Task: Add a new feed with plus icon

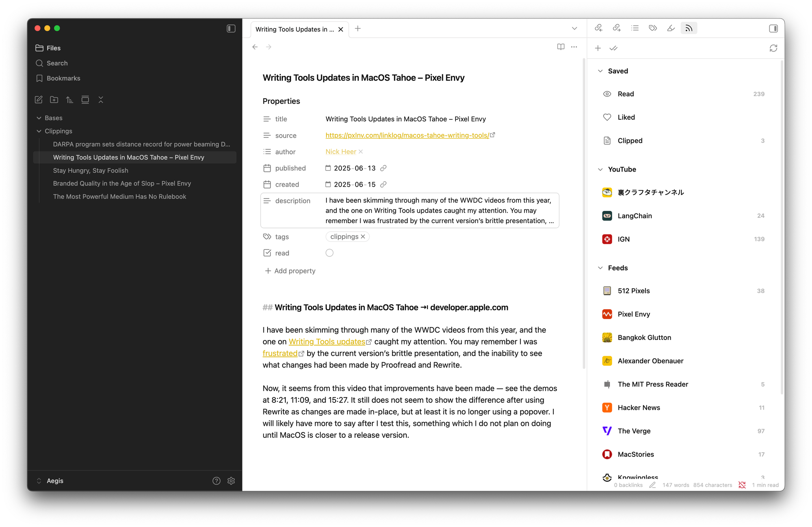Action: click(598, 48)
